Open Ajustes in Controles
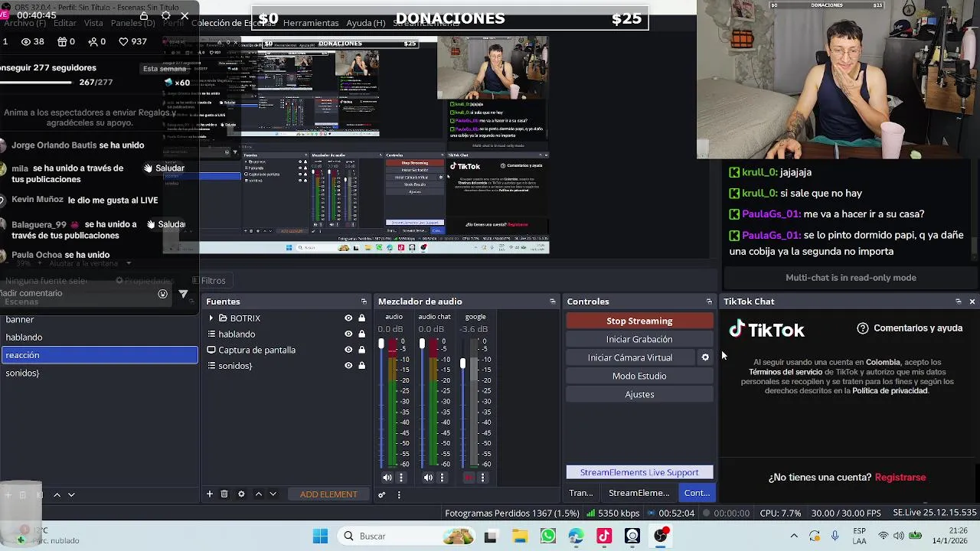 click(x=639, y=394)
